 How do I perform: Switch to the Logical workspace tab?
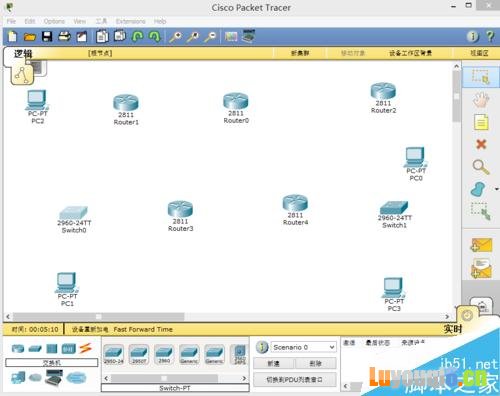tap(23, 53)
